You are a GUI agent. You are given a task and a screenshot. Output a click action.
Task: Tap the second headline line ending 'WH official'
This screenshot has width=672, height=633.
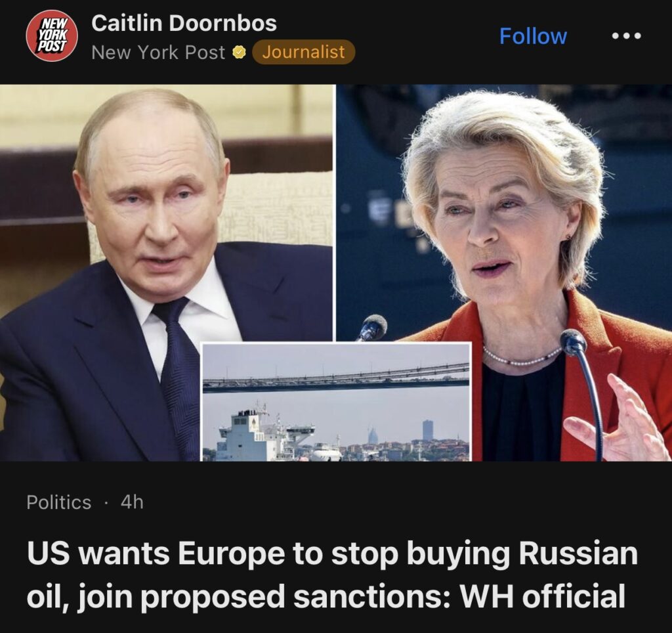326,597
